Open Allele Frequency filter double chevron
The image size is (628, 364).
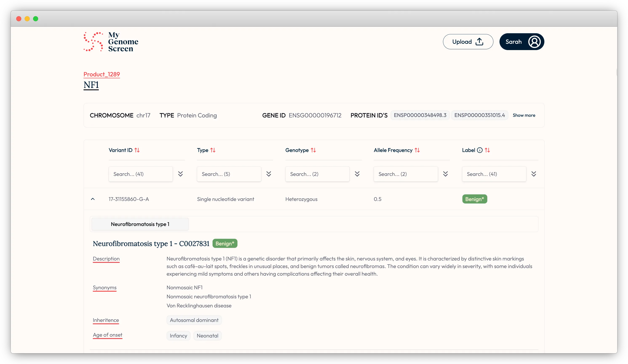point(445,174)
